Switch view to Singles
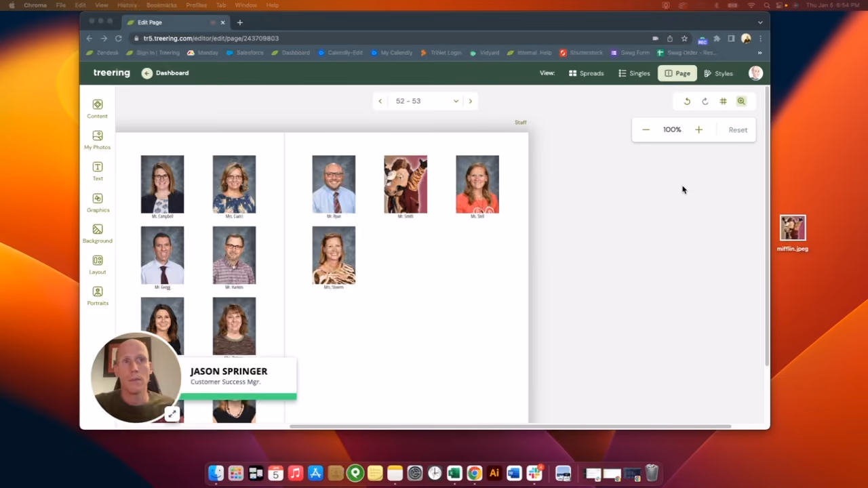Image resolution: width=868 pixels, height=488 pixels. (x=634, y=73)
